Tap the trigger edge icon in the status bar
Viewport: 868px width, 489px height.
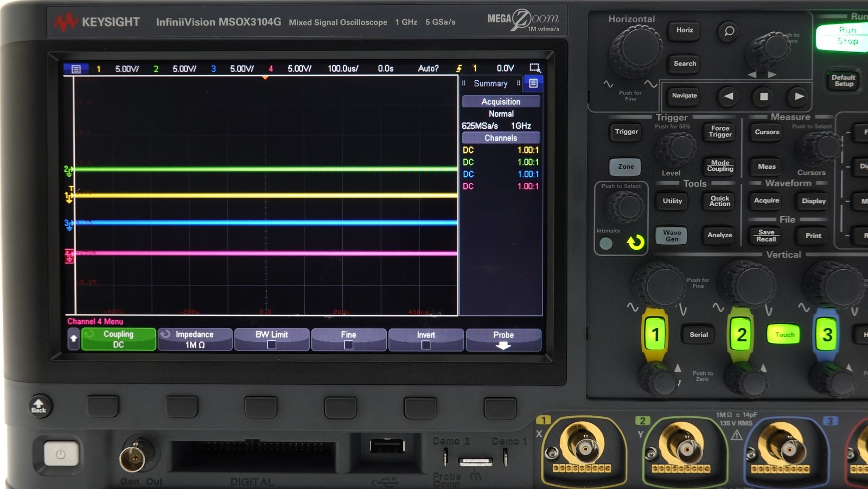coord(459,68)
